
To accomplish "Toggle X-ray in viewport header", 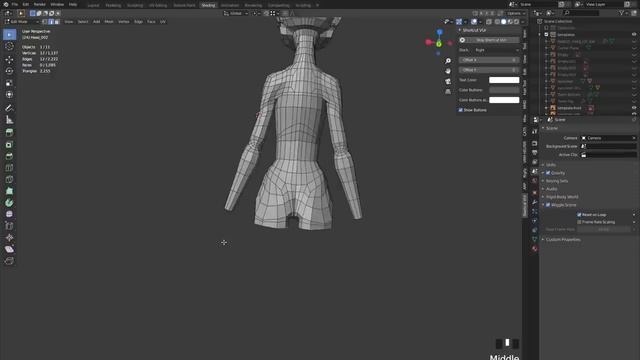I will tap(489, 22).
